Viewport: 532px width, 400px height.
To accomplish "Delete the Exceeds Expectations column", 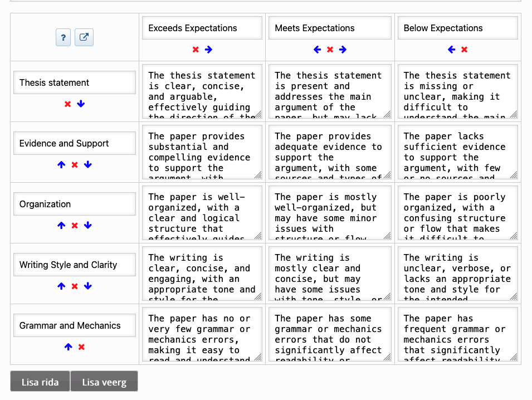I will [196, 50].
